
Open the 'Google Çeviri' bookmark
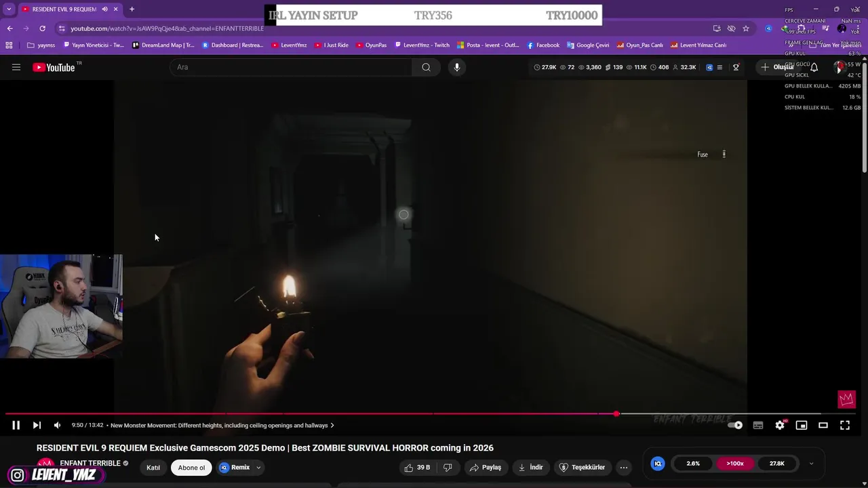[x=588, y=45]
